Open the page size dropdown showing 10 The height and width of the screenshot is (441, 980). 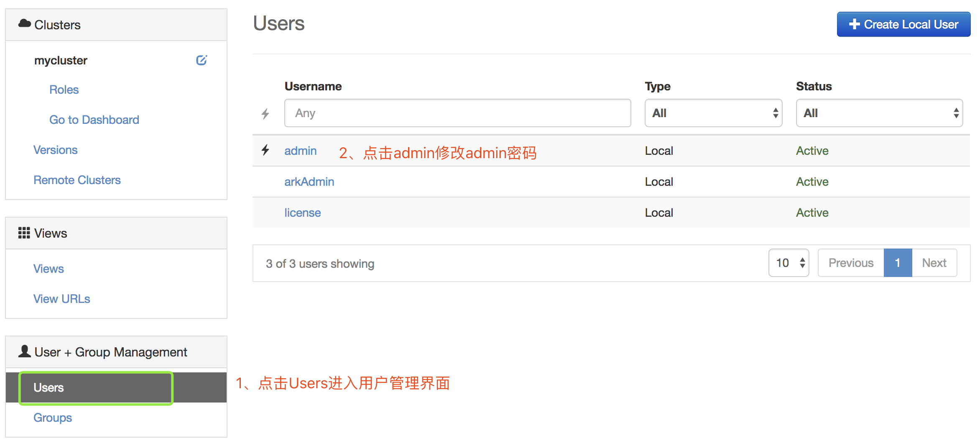click(789, 263)
